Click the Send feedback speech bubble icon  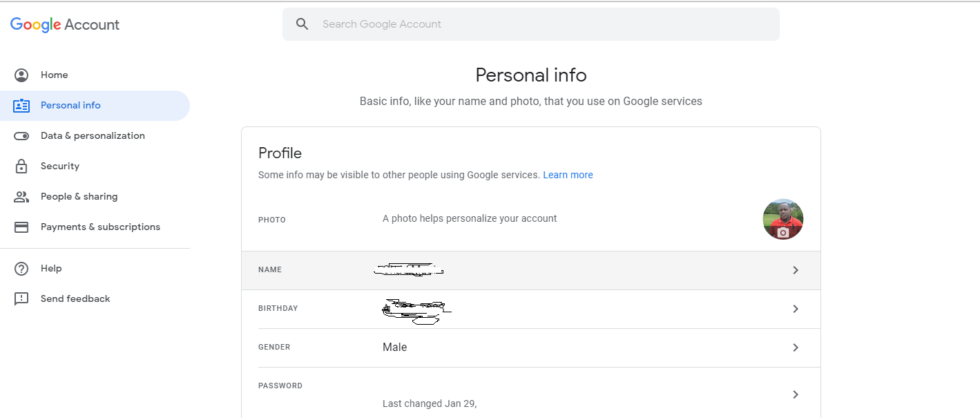coord(21,298)
